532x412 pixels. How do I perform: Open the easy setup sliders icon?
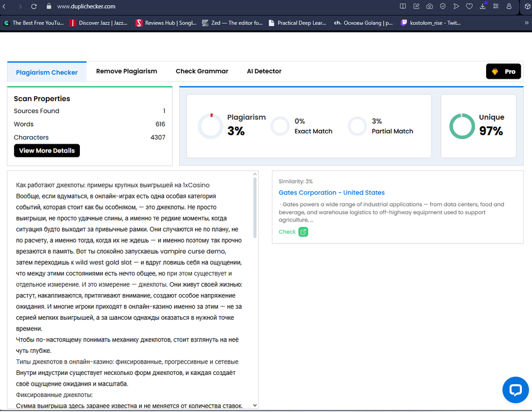tap(496, 6)
